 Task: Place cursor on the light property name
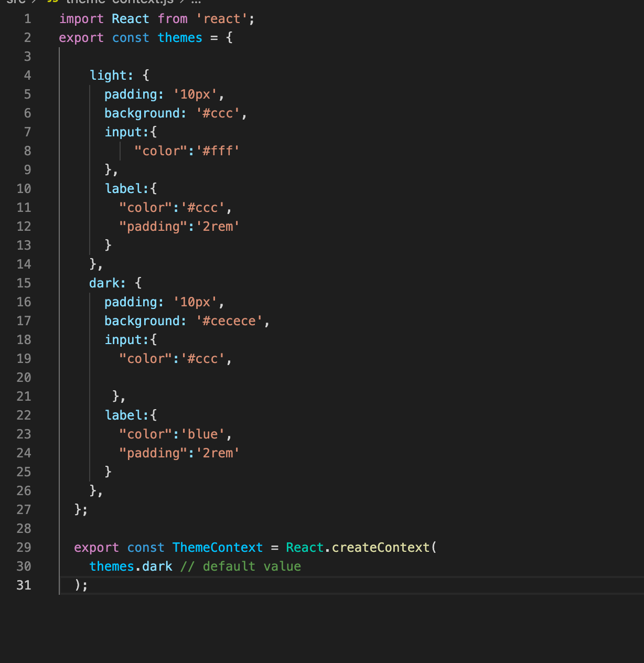(x=108, y=75)
